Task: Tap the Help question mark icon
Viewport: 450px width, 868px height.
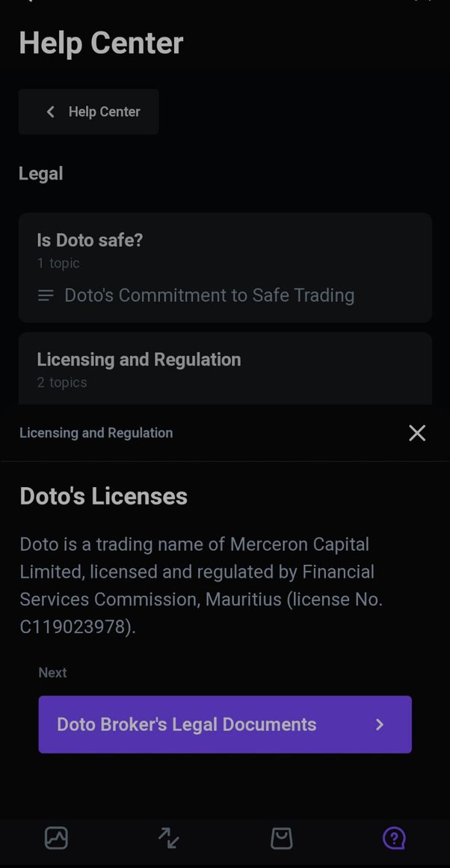Action: tap(394, 838)
